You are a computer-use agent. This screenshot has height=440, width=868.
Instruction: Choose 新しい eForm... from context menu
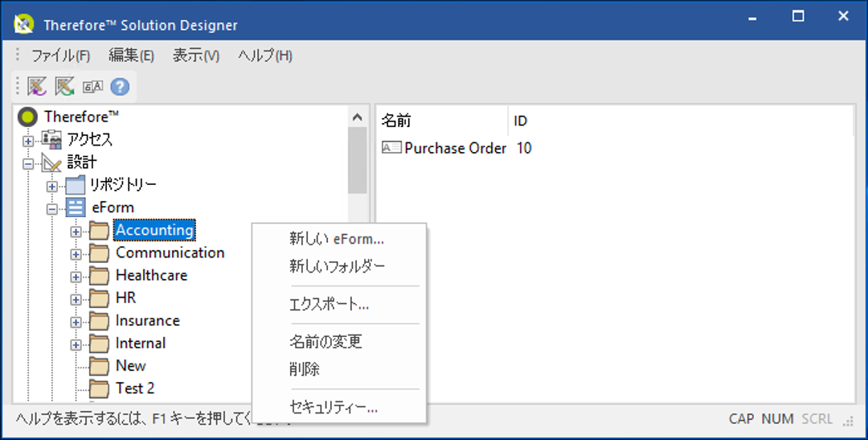click(339, 239)
